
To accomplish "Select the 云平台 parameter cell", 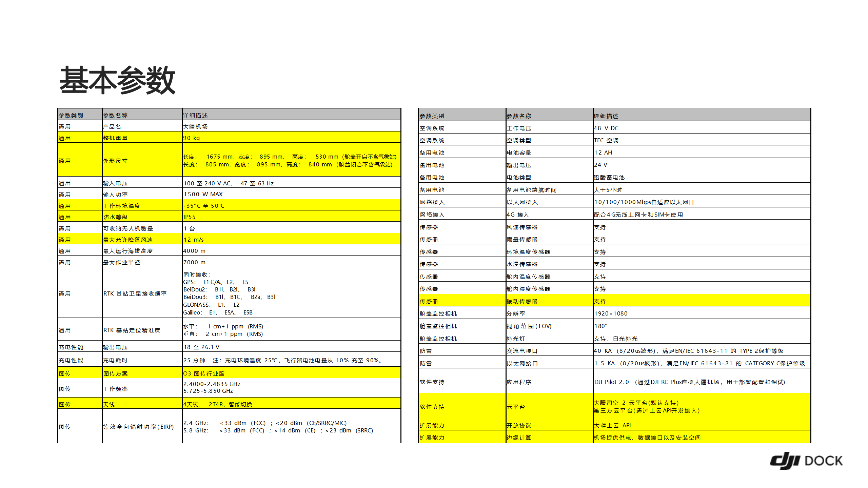I will click(549, 406).
